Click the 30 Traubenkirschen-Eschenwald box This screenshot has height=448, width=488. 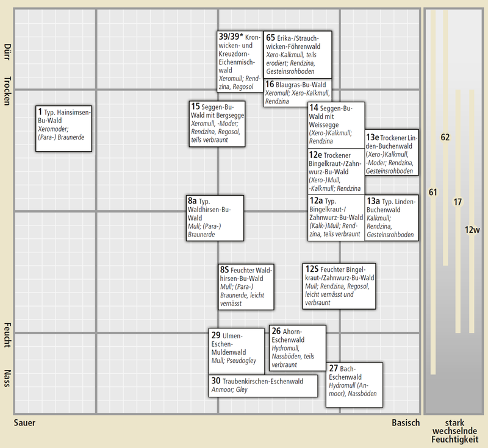tap(264, 385)
